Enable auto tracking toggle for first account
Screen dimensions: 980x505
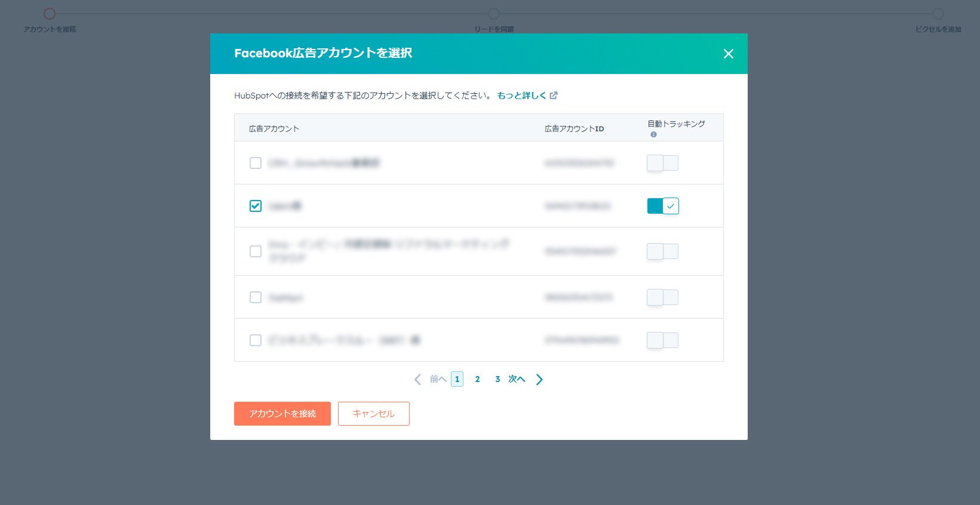coord(663,163)
